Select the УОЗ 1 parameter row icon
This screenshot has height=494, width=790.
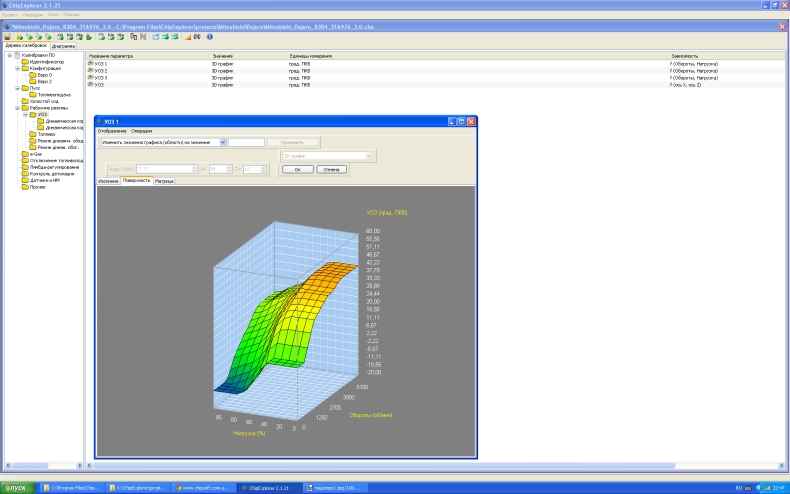click(91, 64)
